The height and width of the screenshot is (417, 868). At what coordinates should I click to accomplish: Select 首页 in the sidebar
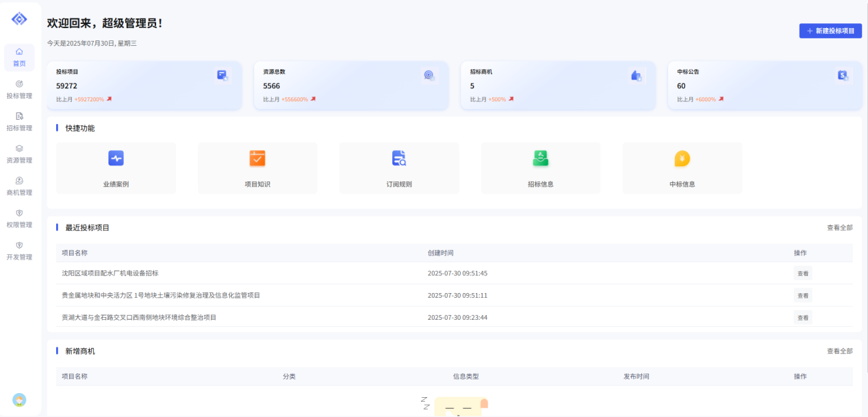point(19,58)
